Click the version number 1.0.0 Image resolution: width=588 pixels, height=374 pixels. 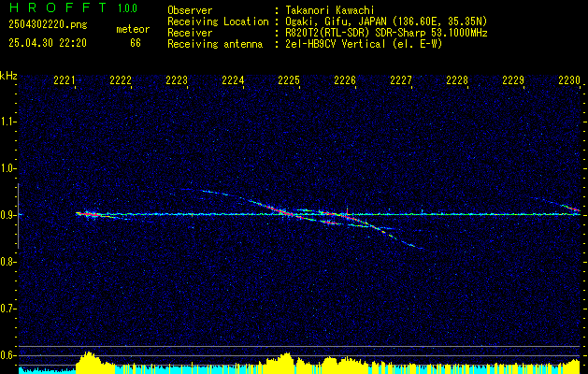[x=127, y=8]
